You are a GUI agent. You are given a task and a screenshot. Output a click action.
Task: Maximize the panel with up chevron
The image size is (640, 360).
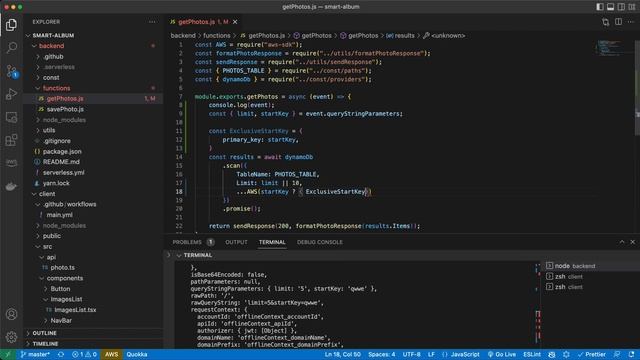click(622, 242)
